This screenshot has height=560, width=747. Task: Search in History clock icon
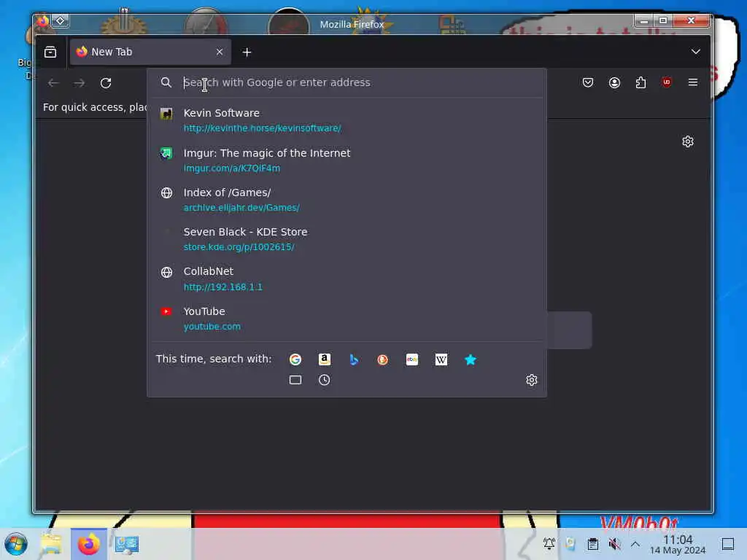(325, 380)
